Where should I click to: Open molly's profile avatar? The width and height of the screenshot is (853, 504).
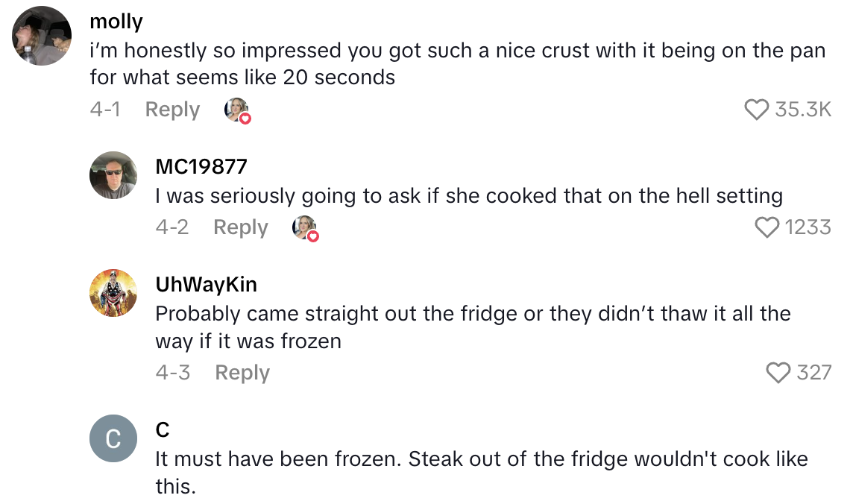[41, 36]
